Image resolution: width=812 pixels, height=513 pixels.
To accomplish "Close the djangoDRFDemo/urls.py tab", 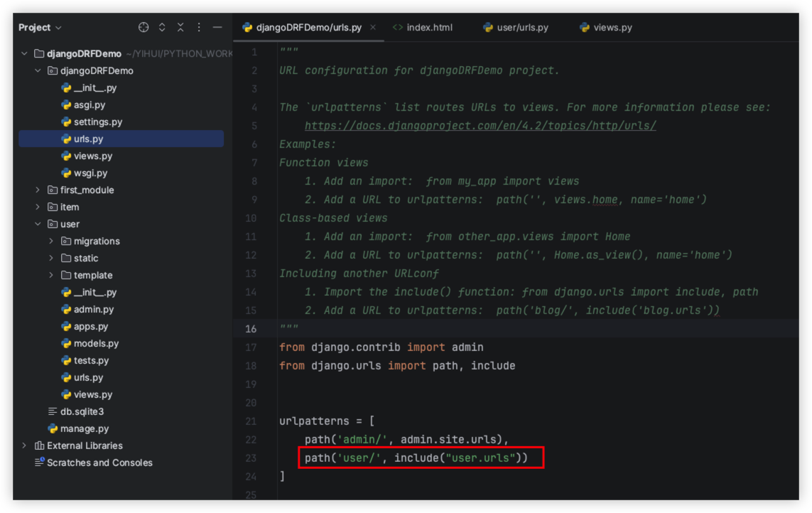I will tap(373, 28).
